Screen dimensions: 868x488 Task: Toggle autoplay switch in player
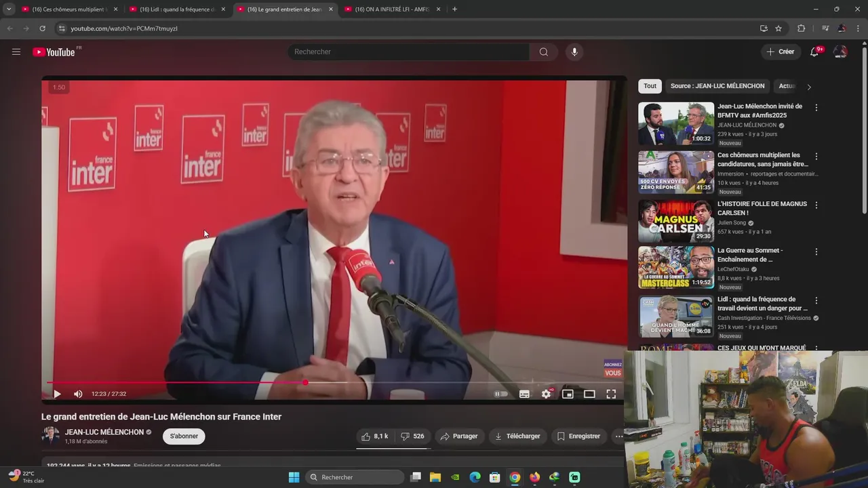point(501,394)
